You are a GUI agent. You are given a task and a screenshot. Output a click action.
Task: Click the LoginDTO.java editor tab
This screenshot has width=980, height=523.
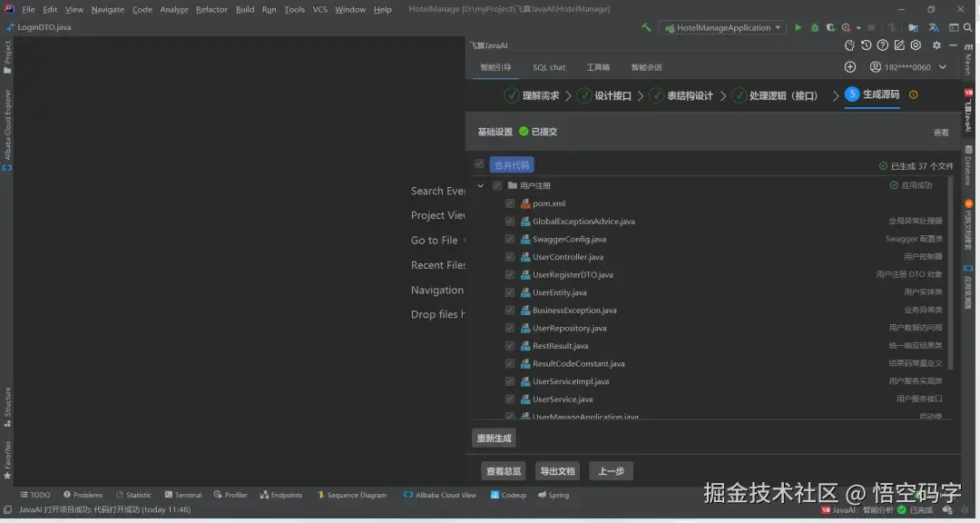(x=39, y=27)
